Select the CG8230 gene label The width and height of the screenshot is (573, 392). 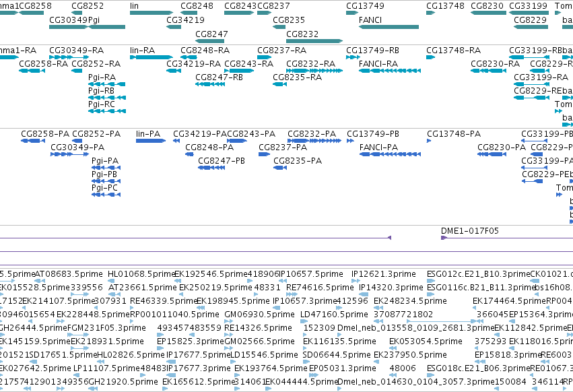487,6
